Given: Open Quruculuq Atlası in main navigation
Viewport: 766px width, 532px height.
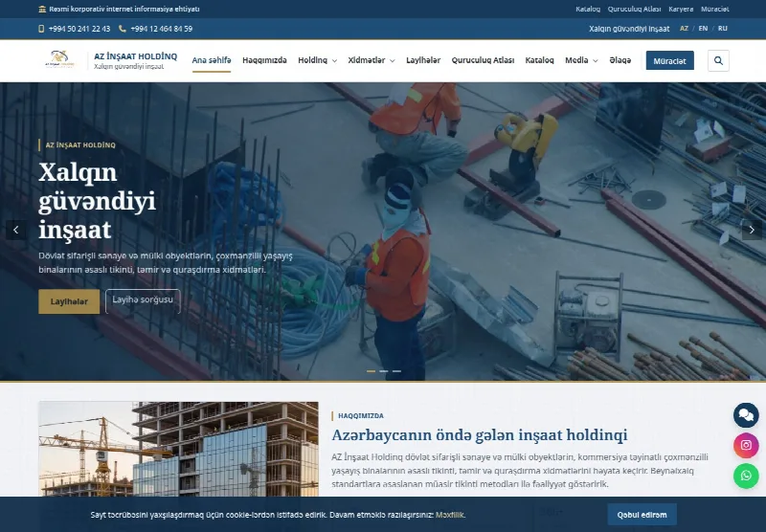Looking at the screenshot, I should point(483,60).
